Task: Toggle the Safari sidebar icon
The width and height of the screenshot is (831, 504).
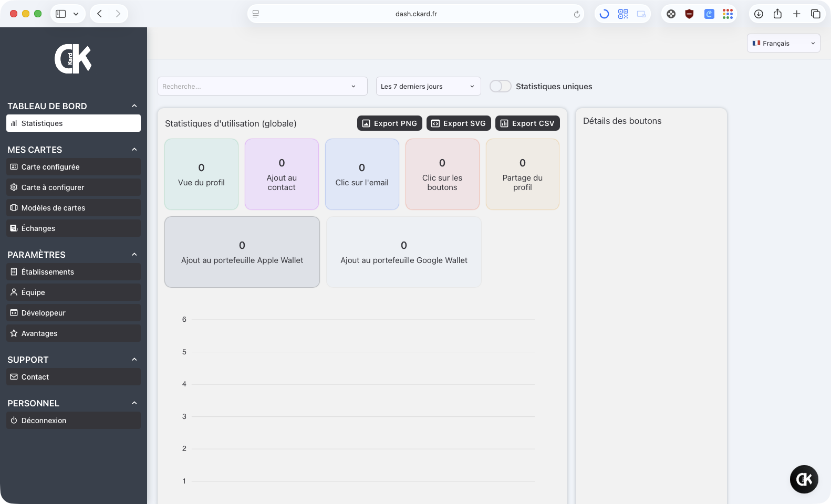Action: pyautogui.click(x=61, y=14)
